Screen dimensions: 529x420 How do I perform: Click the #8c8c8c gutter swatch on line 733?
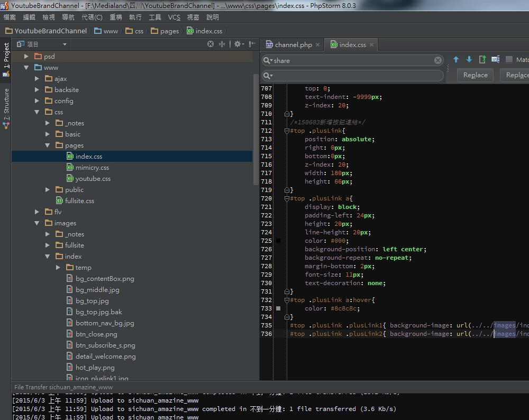(x=278, y=308)
